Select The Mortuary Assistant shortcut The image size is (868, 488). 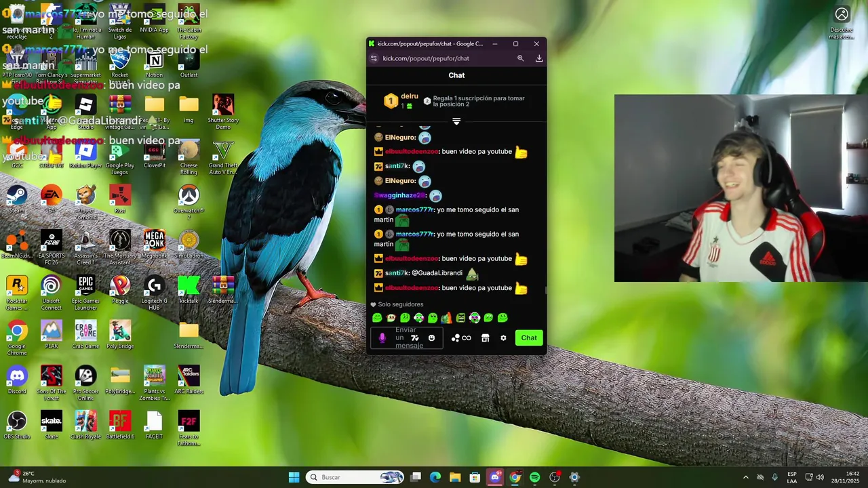click(120, 247)
